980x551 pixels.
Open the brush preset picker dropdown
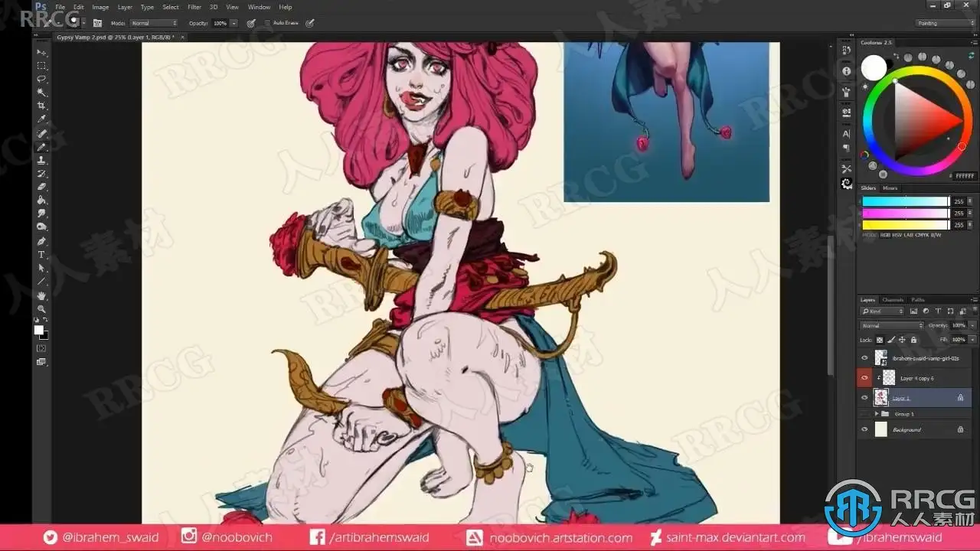[83, 23]
